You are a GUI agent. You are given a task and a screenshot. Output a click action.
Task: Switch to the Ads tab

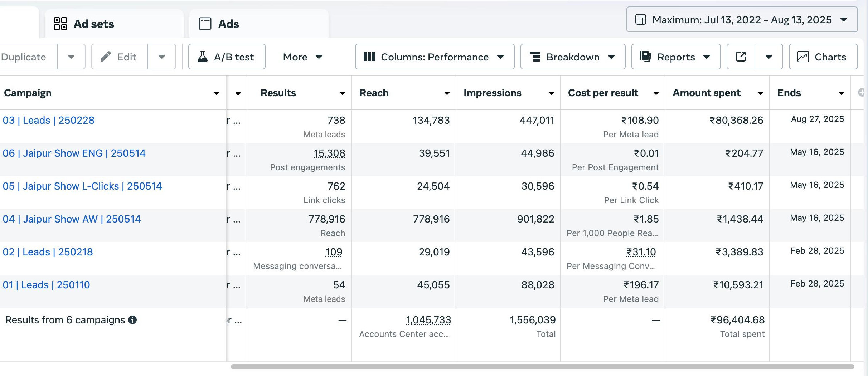228,24
